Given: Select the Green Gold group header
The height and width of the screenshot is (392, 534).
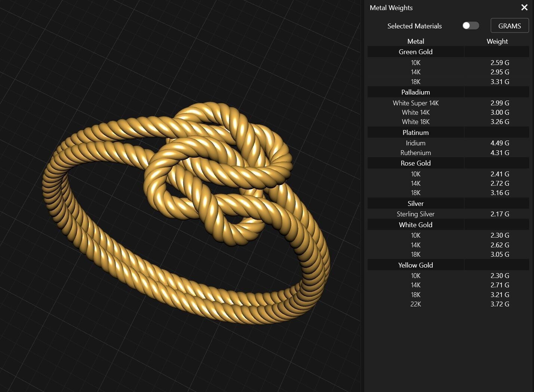Looking at the screenshot, I should [x=448, y=52].
